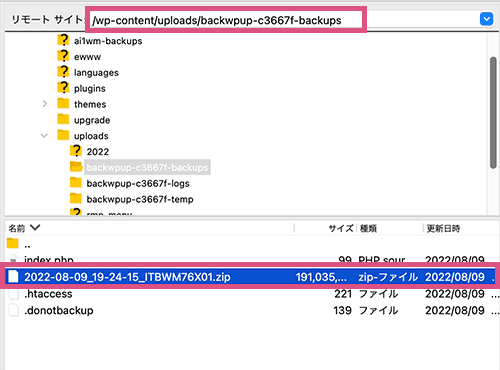Click the directory tree vertical scrollbar
This screenshot has width=500, height=370.
[493, 113]
